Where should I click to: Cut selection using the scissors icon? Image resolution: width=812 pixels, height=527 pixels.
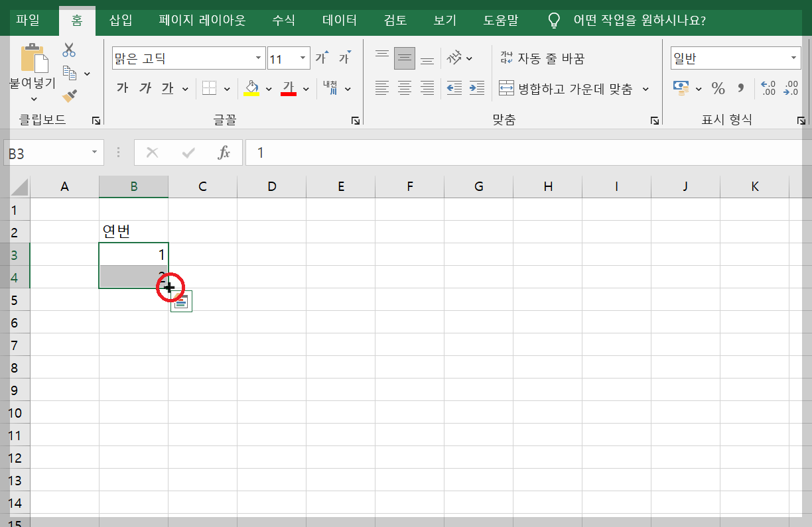68,50
